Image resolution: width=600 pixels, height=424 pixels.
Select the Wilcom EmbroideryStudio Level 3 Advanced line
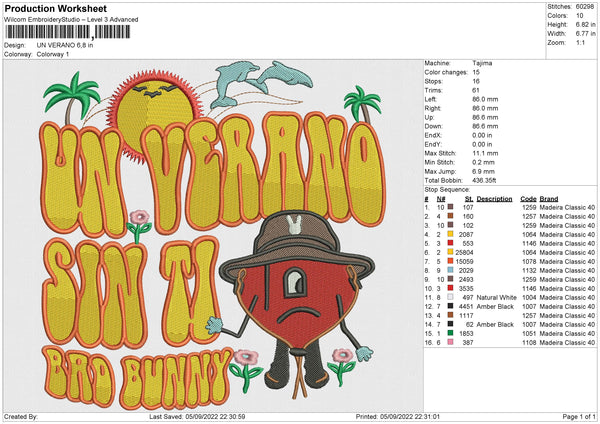pos(71,20)
